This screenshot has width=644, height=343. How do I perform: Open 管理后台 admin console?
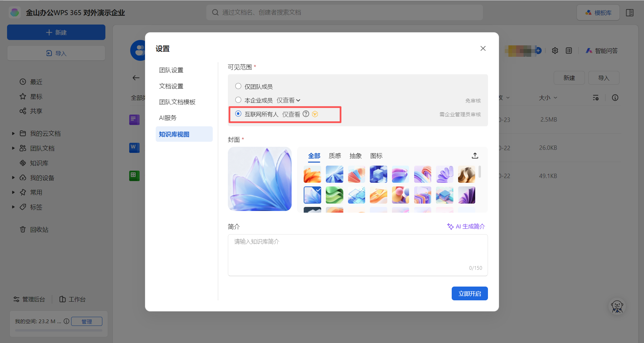29,299
